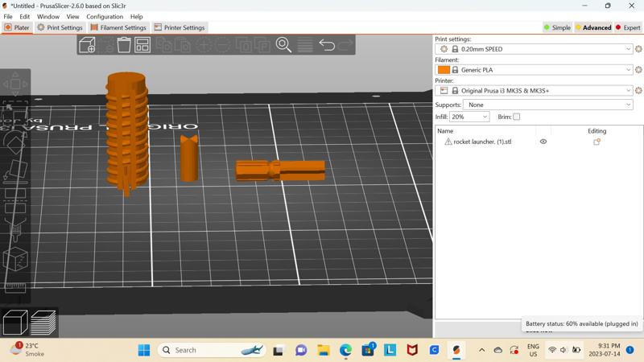
Task: Switch to the Print Settings tab
Action: click(60, 27)
